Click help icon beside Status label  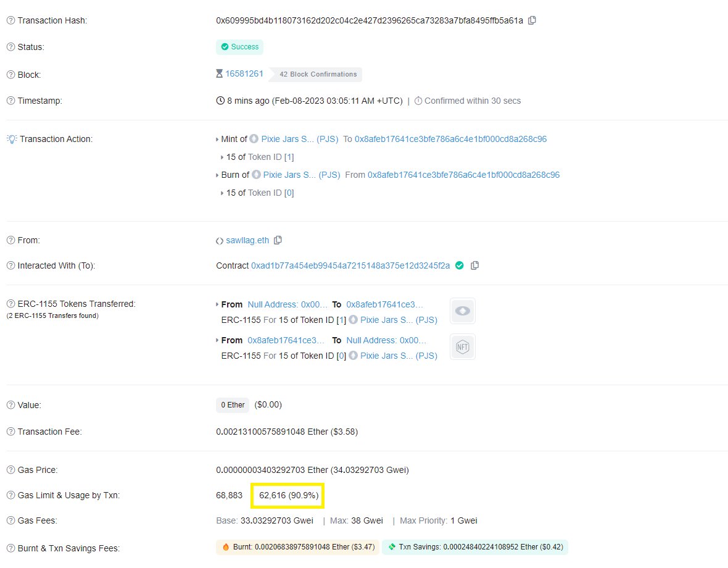pyautogui.click(x=10, y=47)
